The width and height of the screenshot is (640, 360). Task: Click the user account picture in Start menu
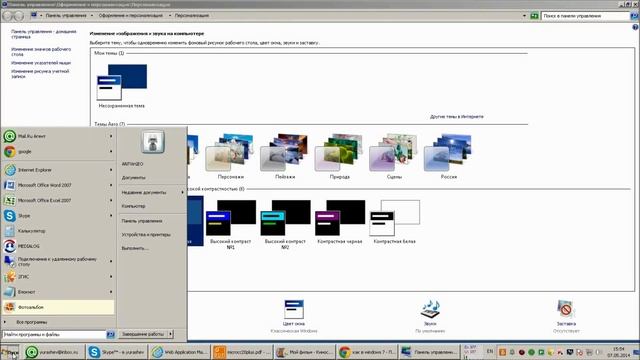pos(153,142)
